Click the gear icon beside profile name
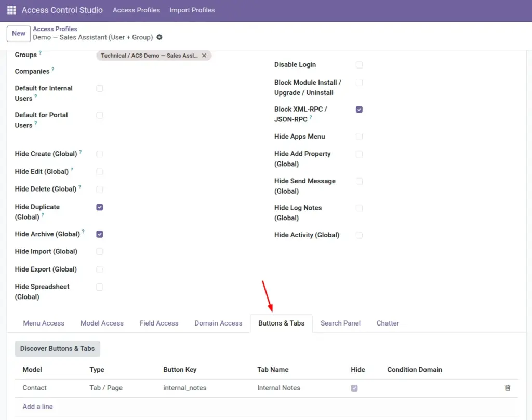Viewport: 532px width, 420px height. click(x=159, y=37)
